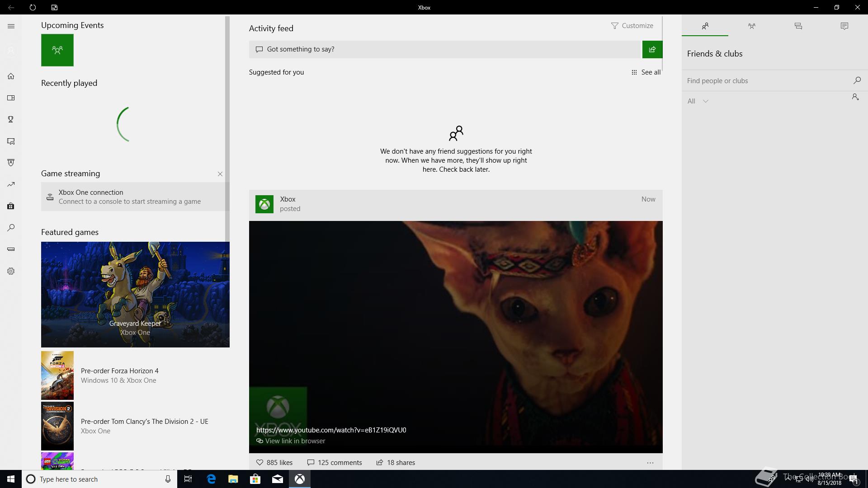The image size is (868, 488).
Task: Open Connection console icon in sidebar
Action: (11, 249)
